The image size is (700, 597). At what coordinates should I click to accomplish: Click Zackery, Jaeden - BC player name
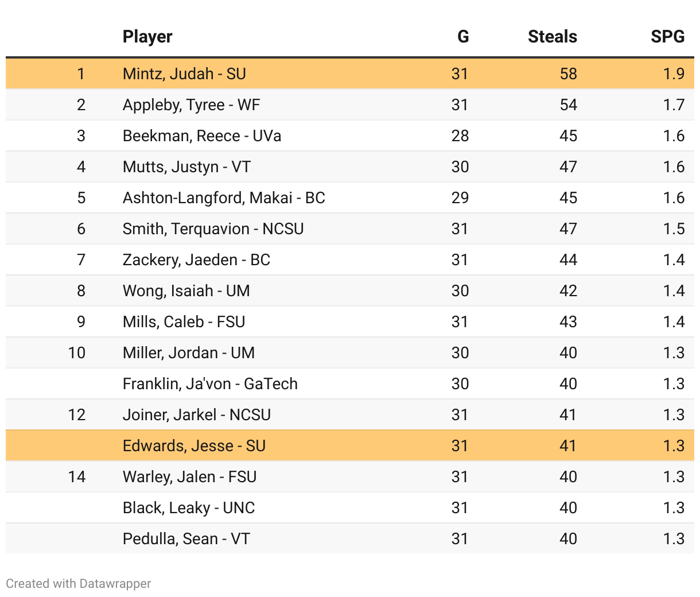coord(196,260)
